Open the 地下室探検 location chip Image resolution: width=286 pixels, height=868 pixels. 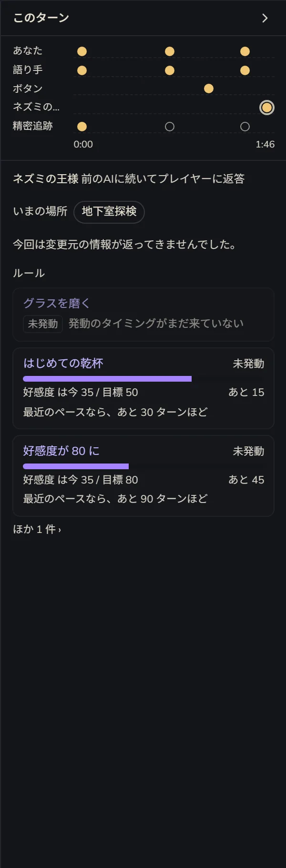tap(109, 212)
